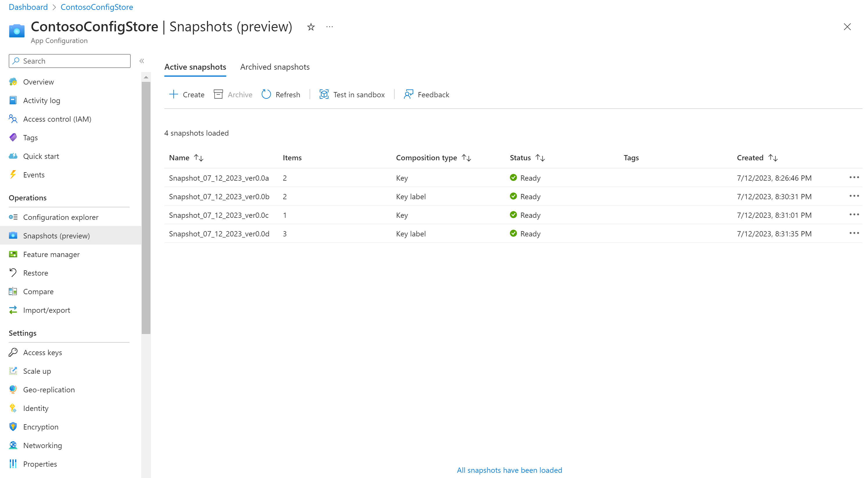The image size is (868, 478).
Task: Open Import/export in sidebar
Action: pyautogui.click(x=46, y=310)
